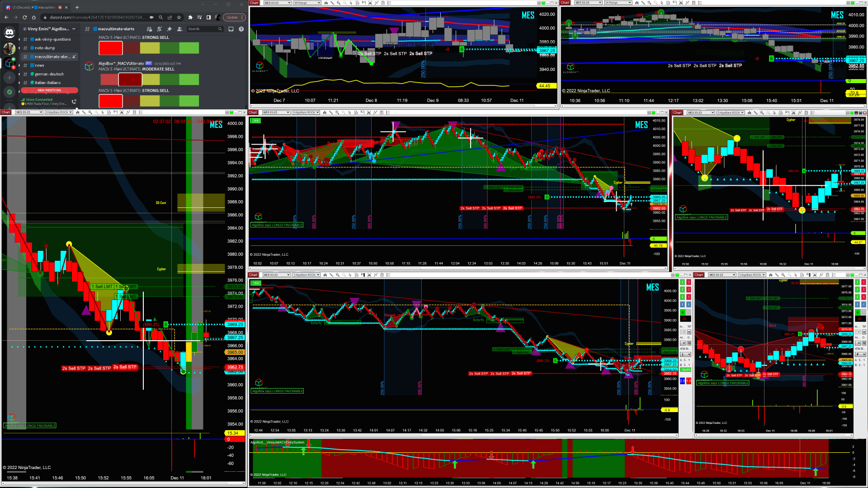Click the NEW MENTIONS button

tap(49, 90)
